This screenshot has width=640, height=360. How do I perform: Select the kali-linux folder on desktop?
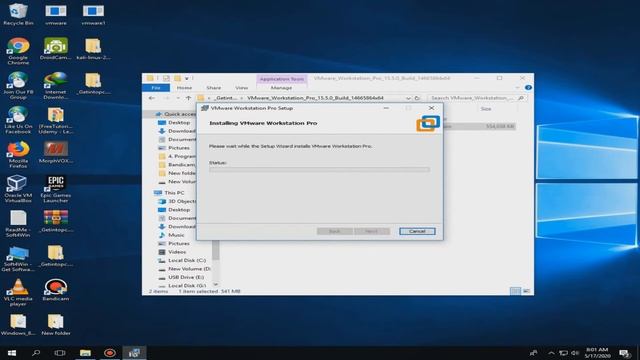coord(93,49)
